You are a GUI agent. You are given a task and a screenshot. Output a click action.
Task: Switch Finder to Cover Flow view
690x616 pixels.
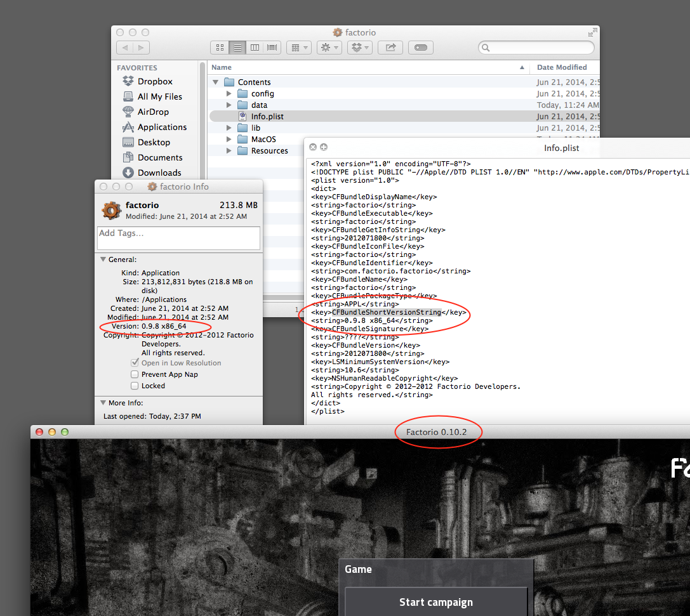pos(272,48)
